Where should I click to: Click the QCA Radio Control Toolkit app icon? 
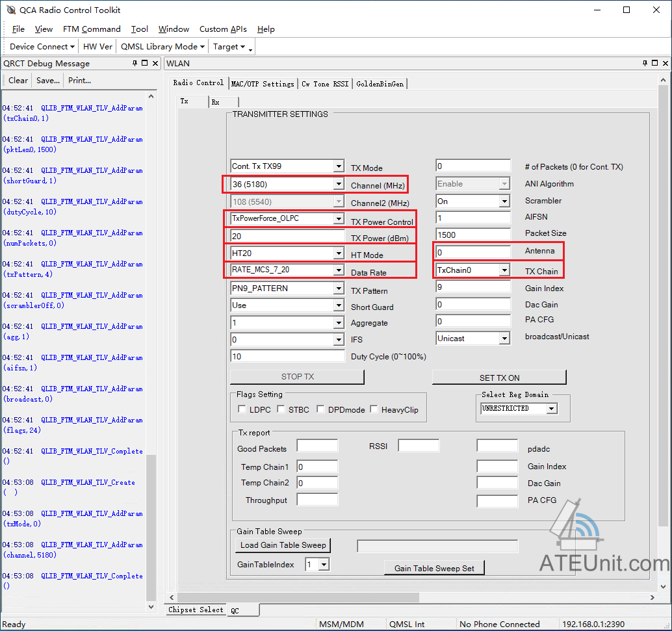point(10,10)
